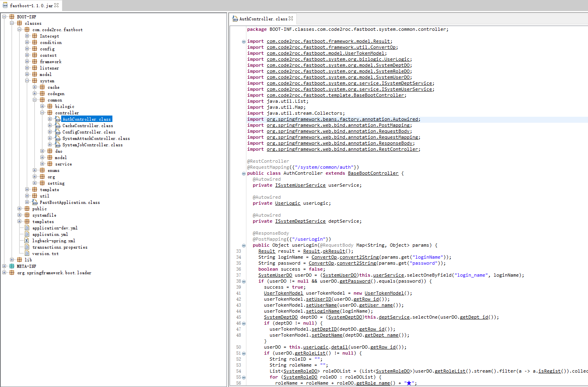This screenshot has width=588, height=387.
Task: Follow the imported BaseBootController package link
Action: tap(336, 95)
